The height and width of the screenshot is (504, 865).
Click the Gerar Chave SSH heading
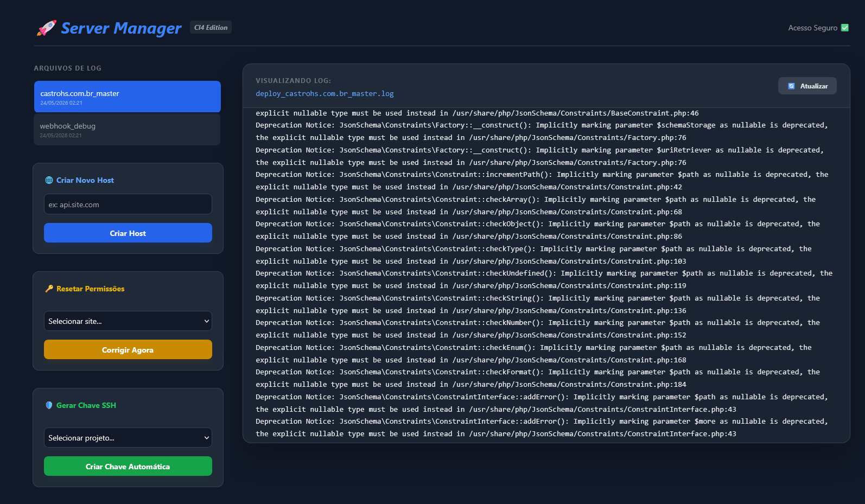[86, 405]
